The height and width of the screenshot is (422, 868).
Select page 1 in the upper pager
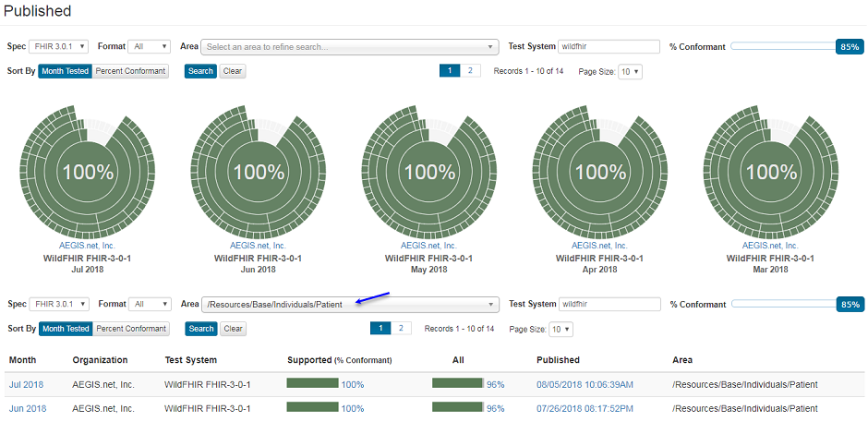coord(450,70)
